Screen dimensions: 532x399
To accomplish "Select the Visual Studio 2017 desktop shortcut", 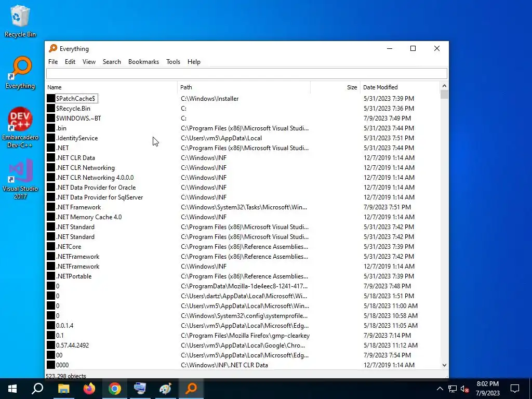I will coord(20,179).
